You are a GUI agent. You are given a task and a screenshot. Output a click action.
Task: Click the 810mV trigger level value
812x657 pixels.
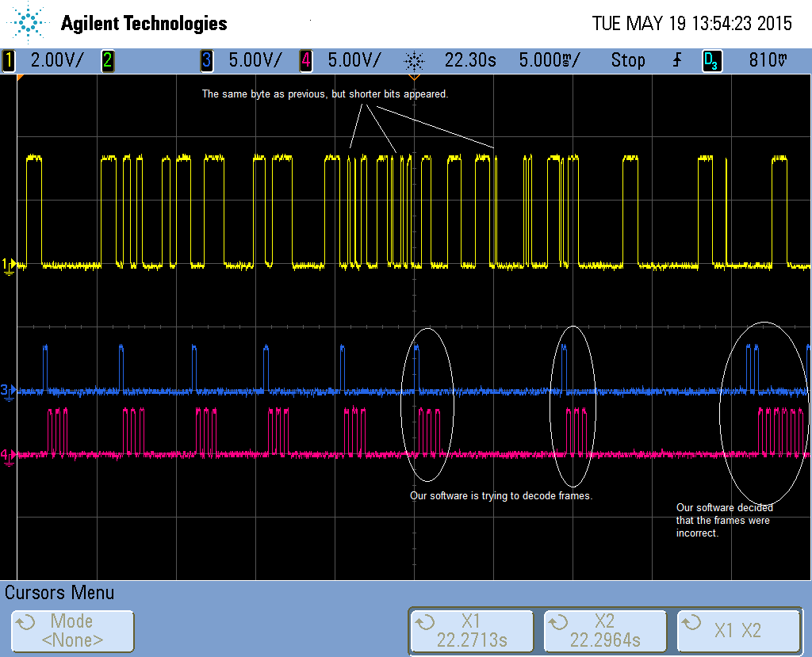pyautogui.click(x=768, y=60)
